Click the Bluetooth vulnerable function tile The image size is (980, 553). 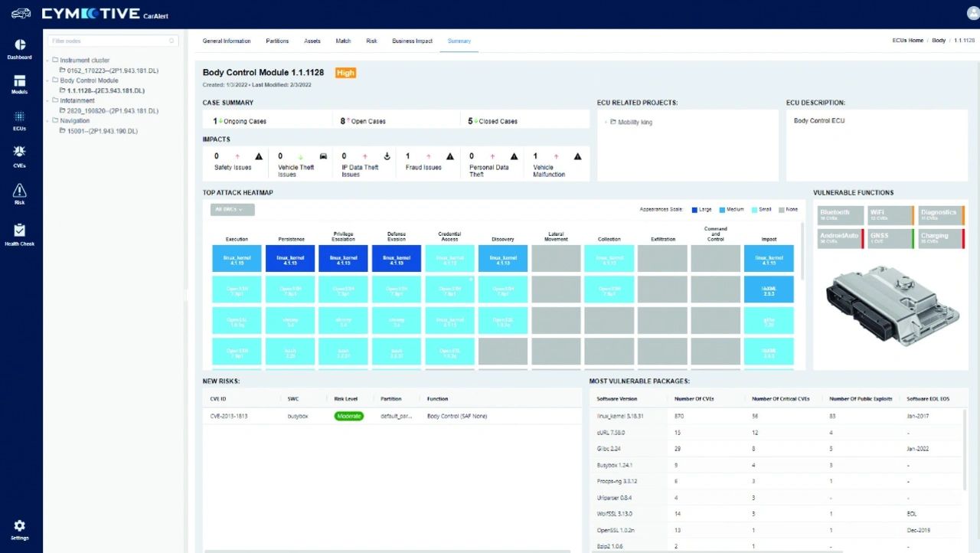[x=840, y=215]
